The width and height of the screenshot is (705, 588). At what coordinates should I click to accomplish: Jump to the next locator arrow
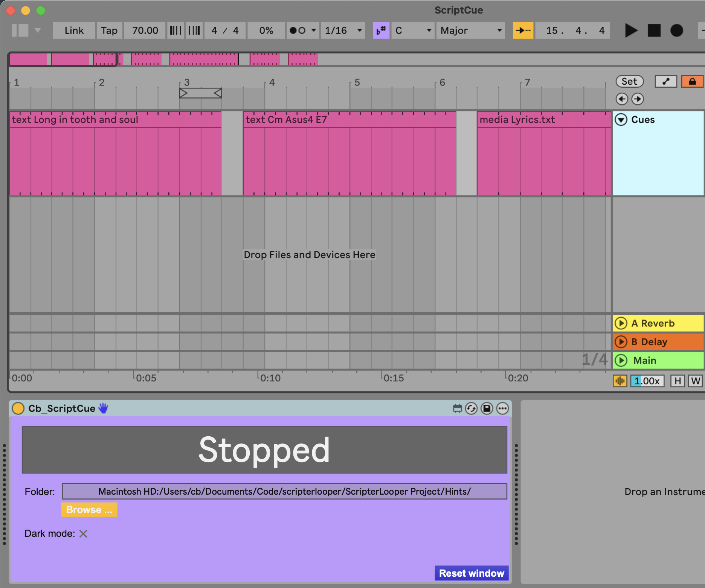click(x=638, y=99)
